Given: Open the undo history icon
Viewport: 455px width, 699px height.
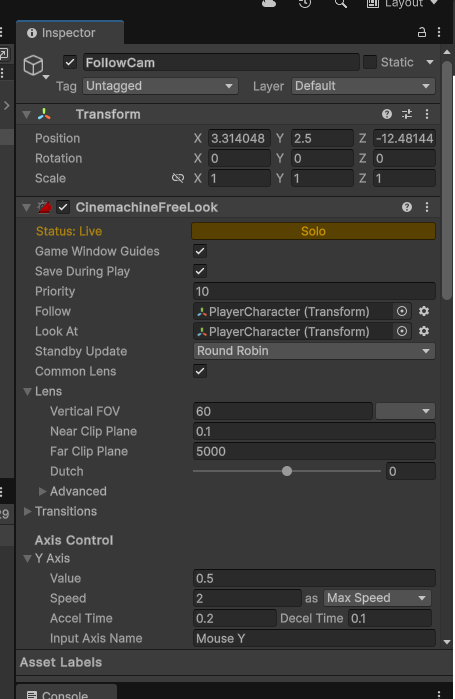Looking at the screenshot, I should click(x=305, y=4).
